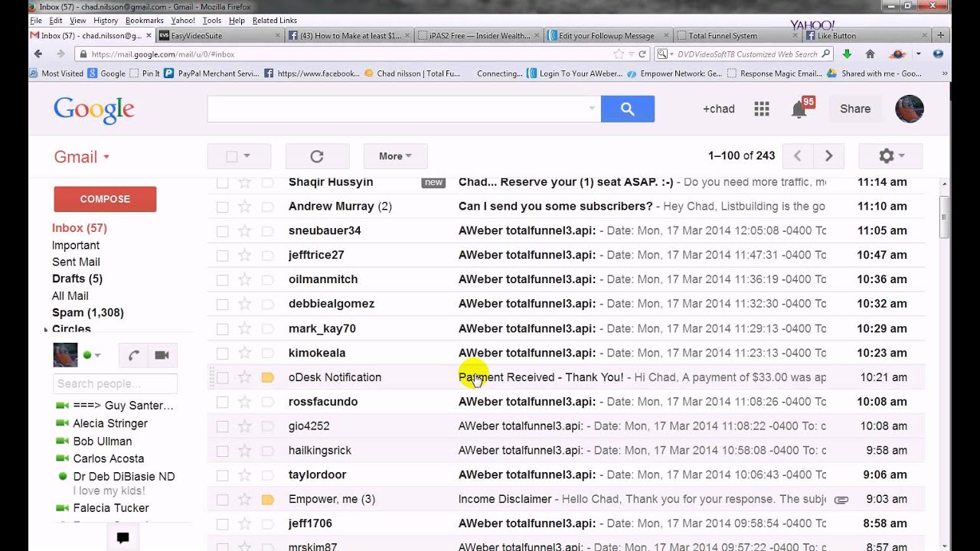Star the oDesk Notification email
Image resolution: width=980 pixels, height=551 pixels.
tap(244, 377)
